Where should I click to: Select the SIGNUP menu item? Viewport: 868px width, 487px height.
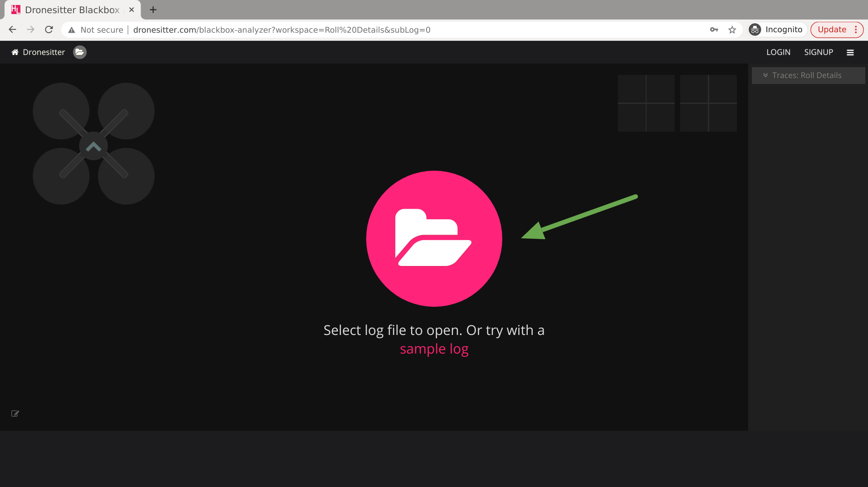tap(818, 52)
